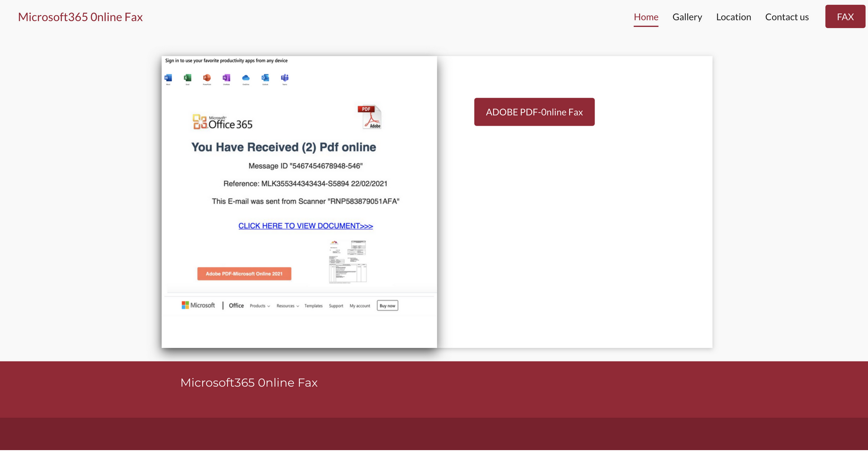Click the Outlook app icon

point(265,78)
